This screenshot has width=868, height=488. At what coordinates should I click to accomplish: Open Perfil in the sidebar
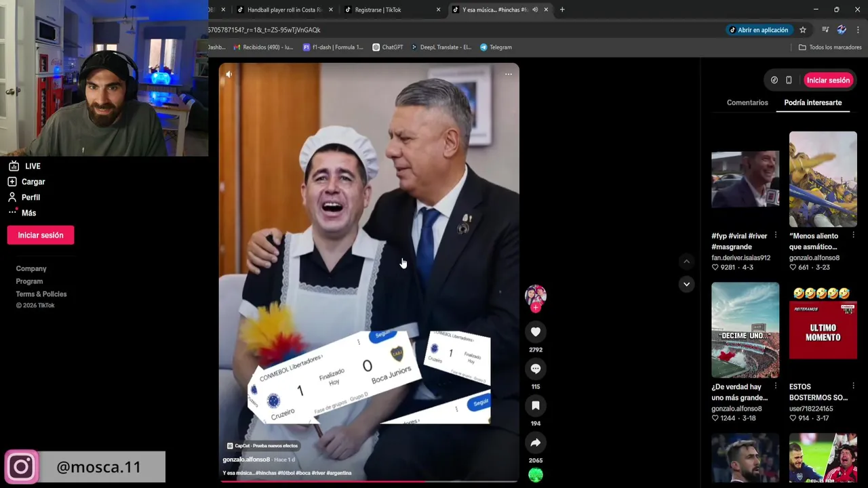pos(24,197)
